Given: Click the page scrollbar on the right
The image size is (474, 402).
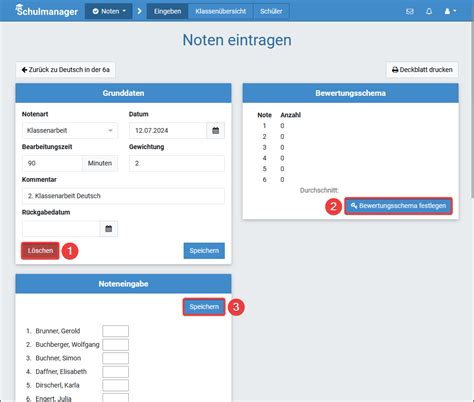Looking at the screenshot, I should coord(472,110).
